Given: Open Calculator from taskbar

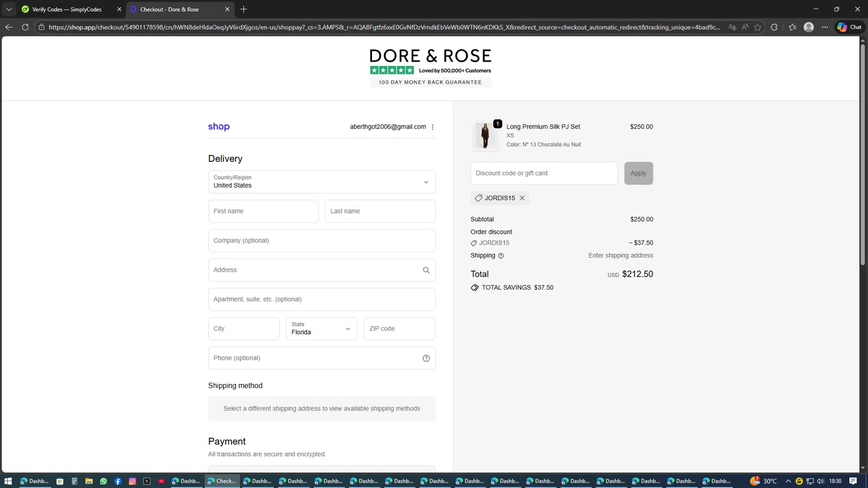Looking at the screenshot, I should coord(75,481).
